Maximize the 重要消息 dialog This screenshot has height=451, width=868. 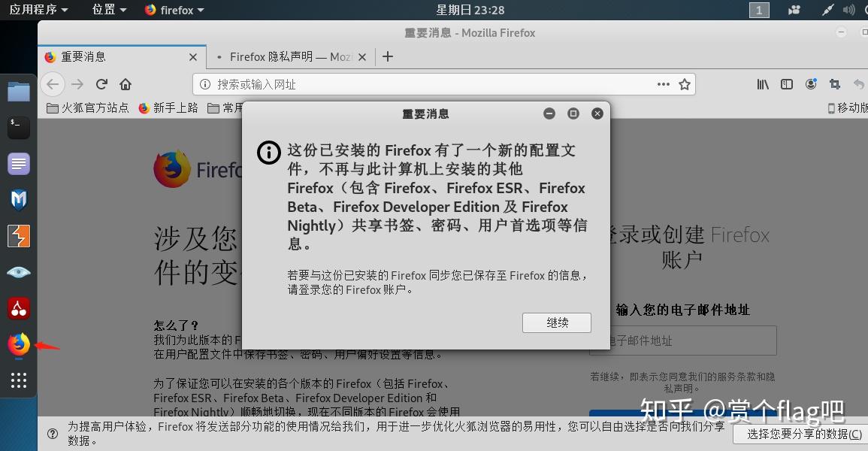pos(573,114)
